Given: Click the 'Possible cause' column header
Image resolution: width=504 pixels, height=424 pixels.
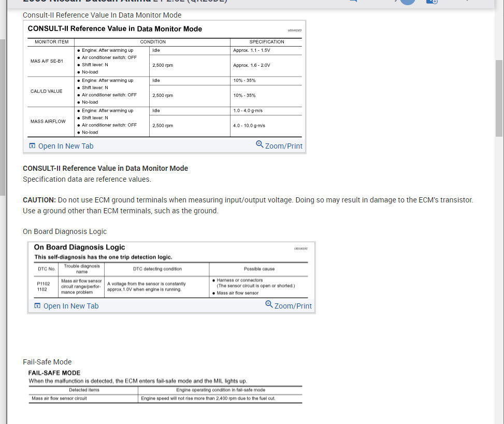Looking at the screenshot, I should (259, 269).
